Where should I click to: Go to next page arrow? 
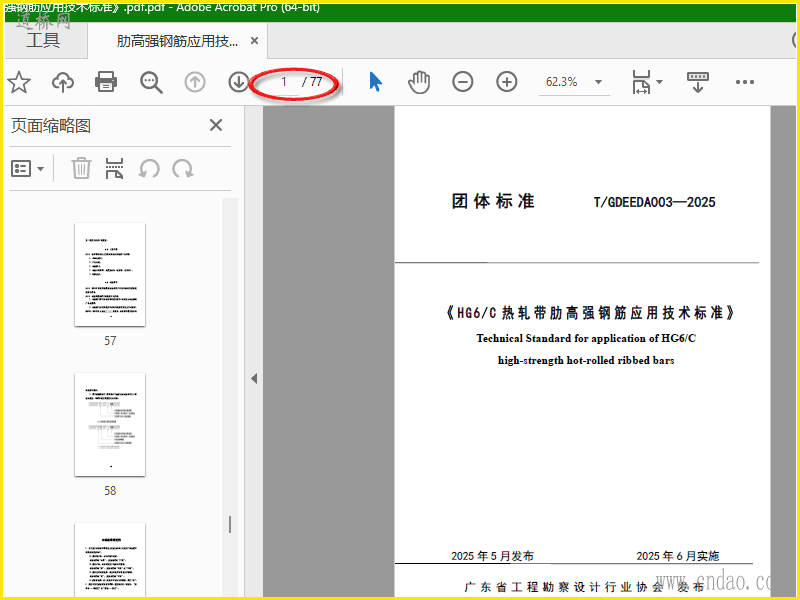[x=238, y=82]
